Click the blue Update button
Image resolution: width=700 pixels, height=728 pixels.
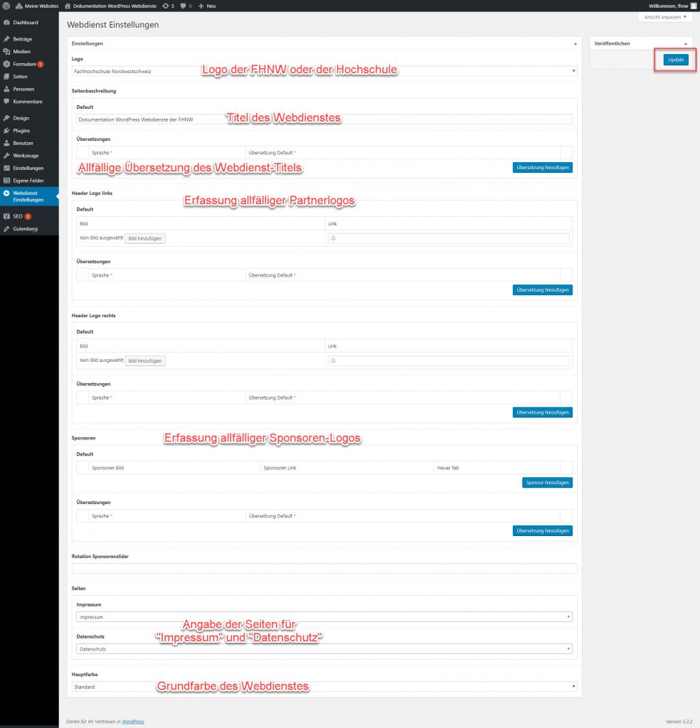[x=676, y=60]
